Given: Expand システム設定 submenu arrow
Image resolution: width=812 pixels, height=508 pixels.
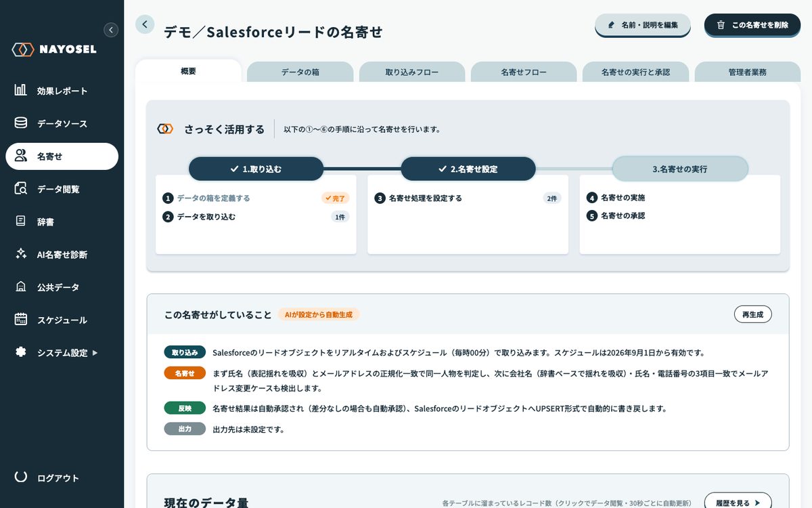Looking at the screenshot, I should pos(95,353).
